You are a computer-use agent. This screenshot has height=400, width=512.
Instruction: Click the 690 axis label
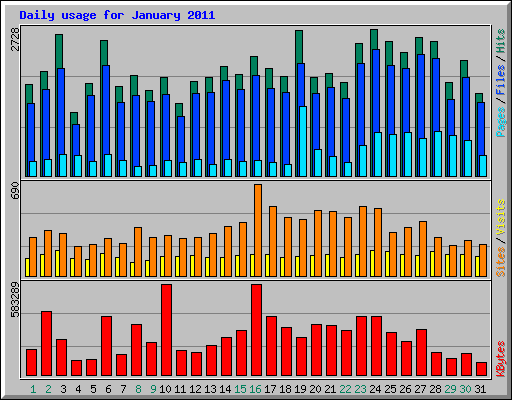coord(15,191)
